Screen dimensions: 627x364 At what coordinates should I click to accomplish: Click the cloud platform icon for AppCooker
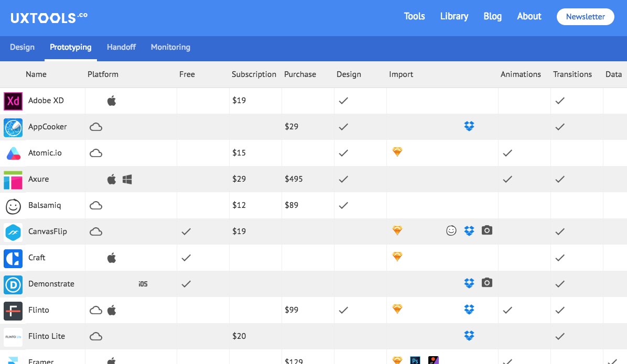(96, 127)
